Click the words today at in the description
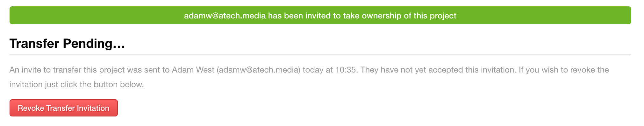Image resolution: width=644 pixels, height=126 pixels. point(318,70)
